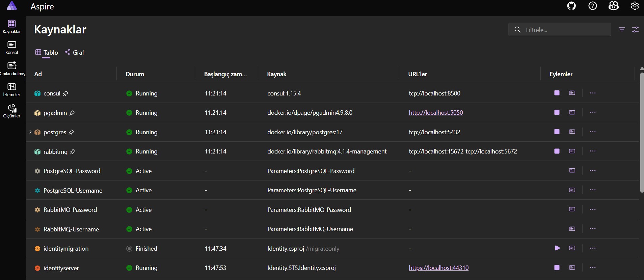Expand the postgres resource row
The image size is (644, 280).
pos(30,132)
